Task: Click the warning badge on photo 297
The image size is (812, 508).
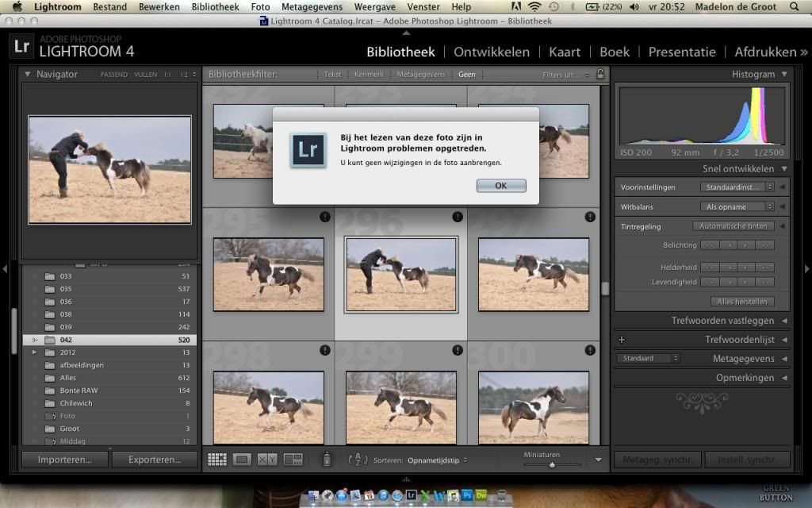Action: pos(590,217)
